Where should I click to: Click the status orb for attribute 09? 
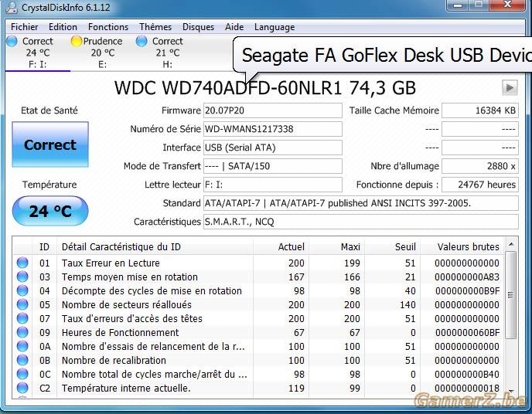pyautogui.click(x=22, y=332)
